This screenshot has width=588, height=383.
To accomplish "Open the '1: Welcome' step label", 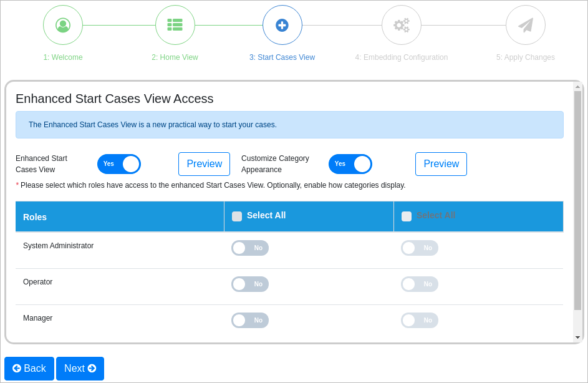I will click(x=63, y=57).
